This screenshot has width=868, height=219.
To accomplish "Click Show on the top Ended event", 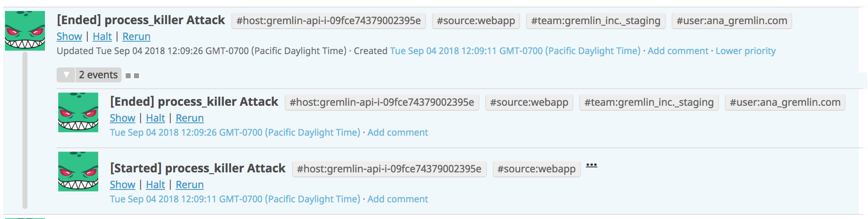I will coord(69,37).
